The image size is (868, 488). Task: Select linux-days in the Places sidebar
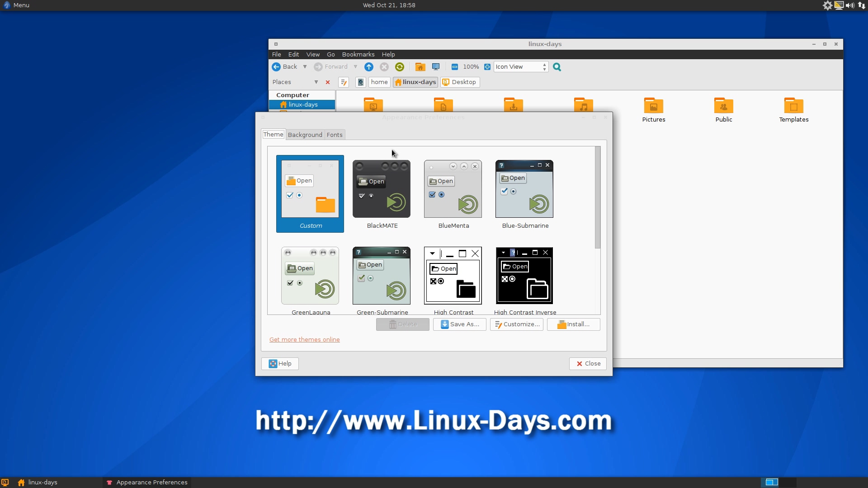click(302, 105)
